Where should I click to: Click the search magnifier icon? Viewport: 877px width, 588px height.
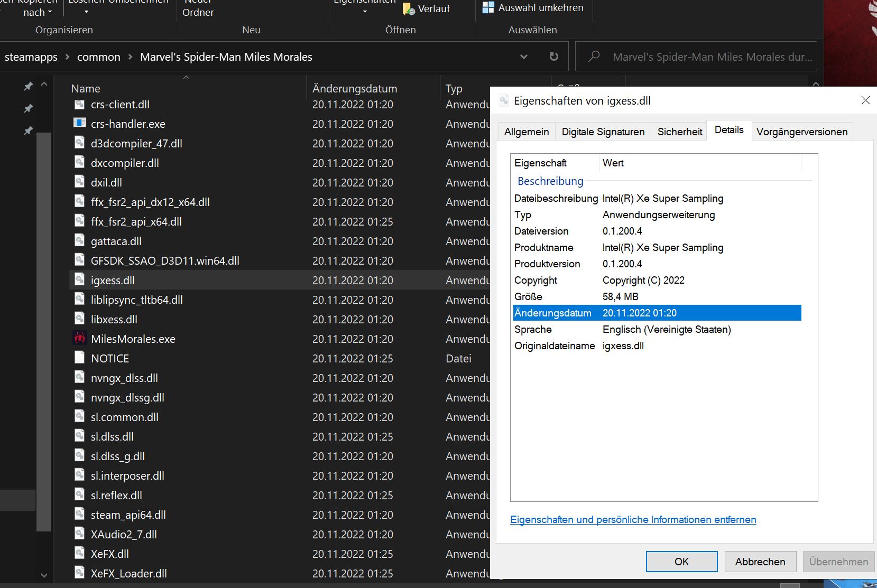(x=594, y=56)
